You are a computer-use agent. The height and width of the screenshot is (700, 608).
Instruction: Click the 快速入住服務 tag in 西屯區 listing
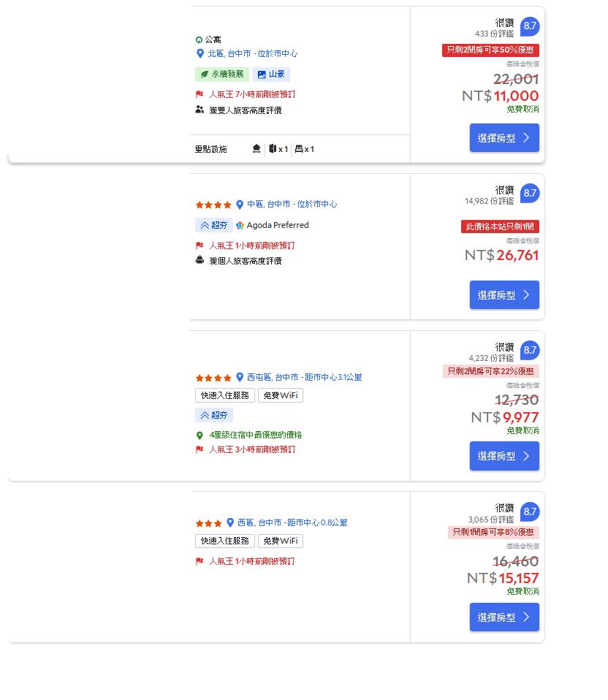pos(224,395)
